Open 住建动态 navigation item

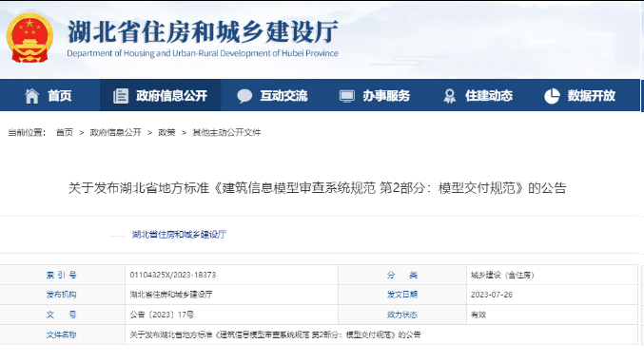click(x=489, y=96)
